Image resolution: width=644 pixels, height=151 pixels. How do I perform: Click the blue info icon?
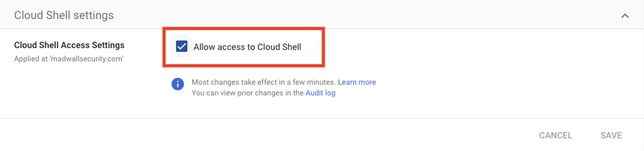(178, 84)
